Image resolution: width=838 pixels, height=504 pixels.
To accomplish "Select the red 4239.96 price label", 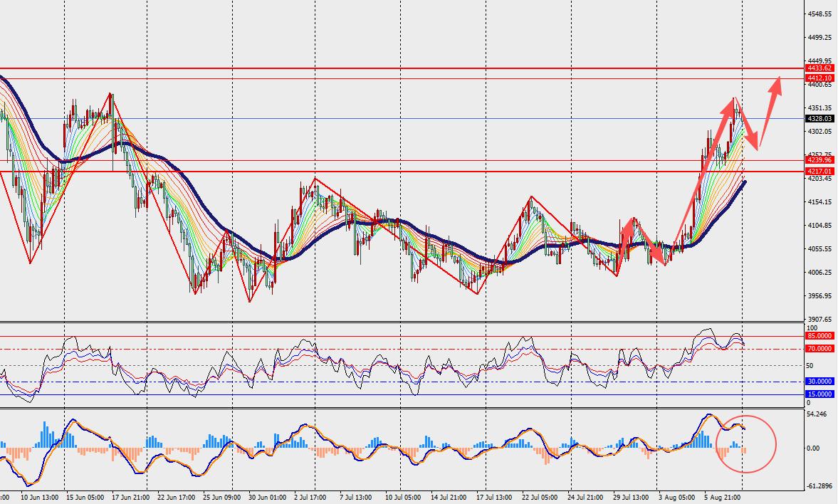I will (x=819, y=159).
